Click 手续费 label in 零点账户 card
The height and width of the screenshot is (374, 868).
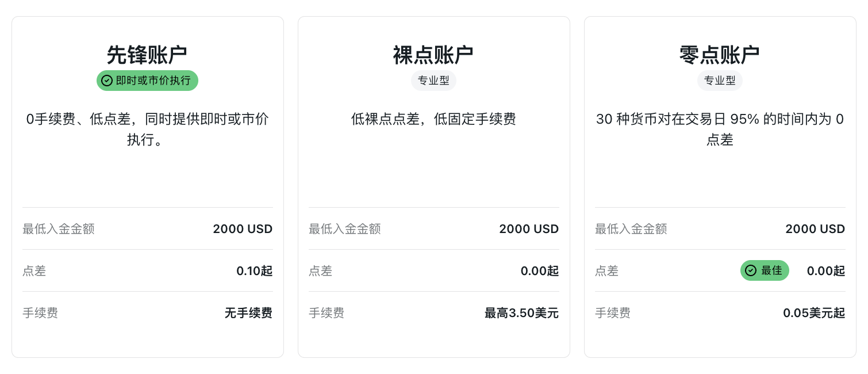click(x=613, y=313)
